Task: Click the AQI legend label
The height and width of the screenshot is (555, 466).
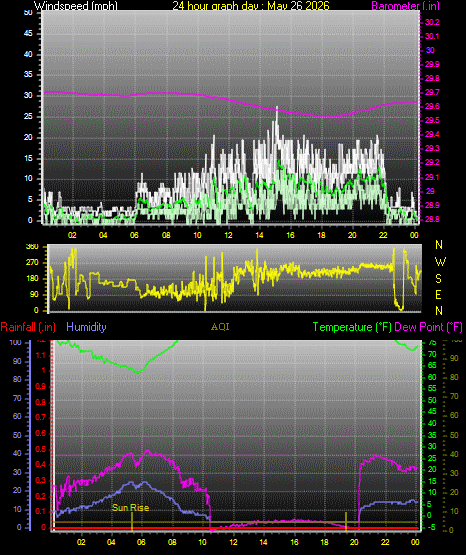Action: (220, 327)
